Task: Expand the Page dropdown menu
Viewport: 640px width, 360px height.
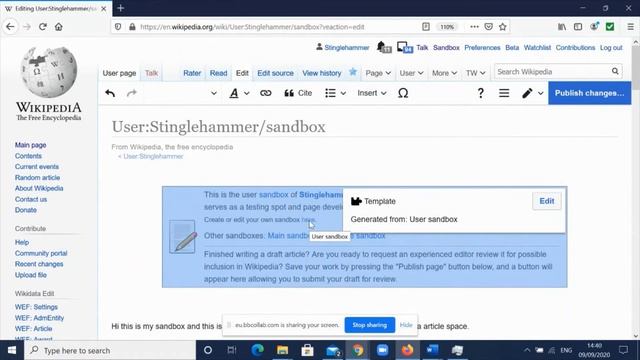Action: click(x=378, y=73)
